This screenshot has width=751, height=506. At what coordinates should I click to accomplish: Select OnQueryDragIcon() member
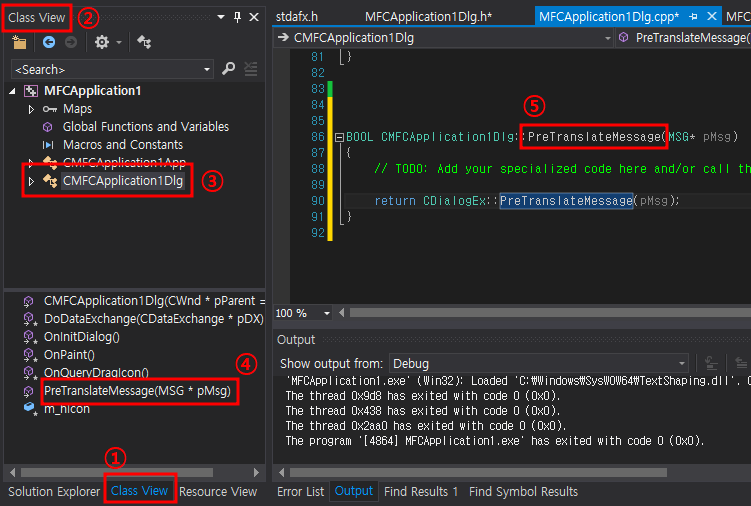(96, 372)
